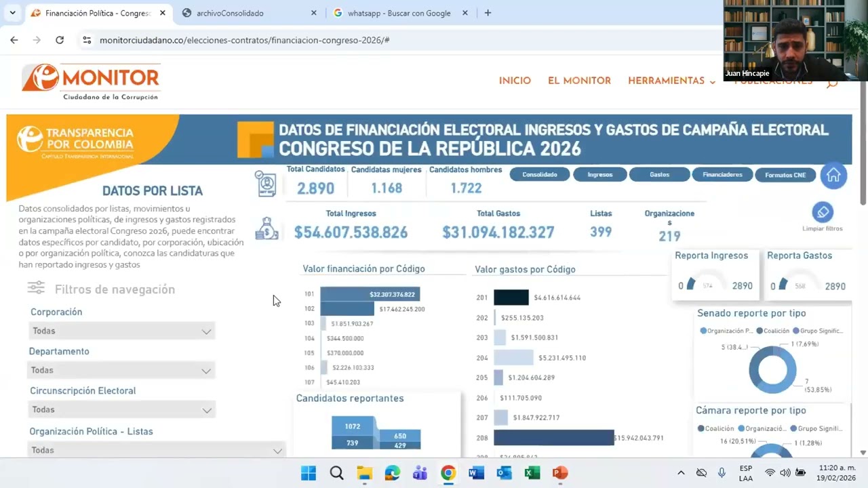Image resolution: width=868 pixels, height=488 pixels.
Task: Select the code 101 financing bar
Action: tap(370, 294)
